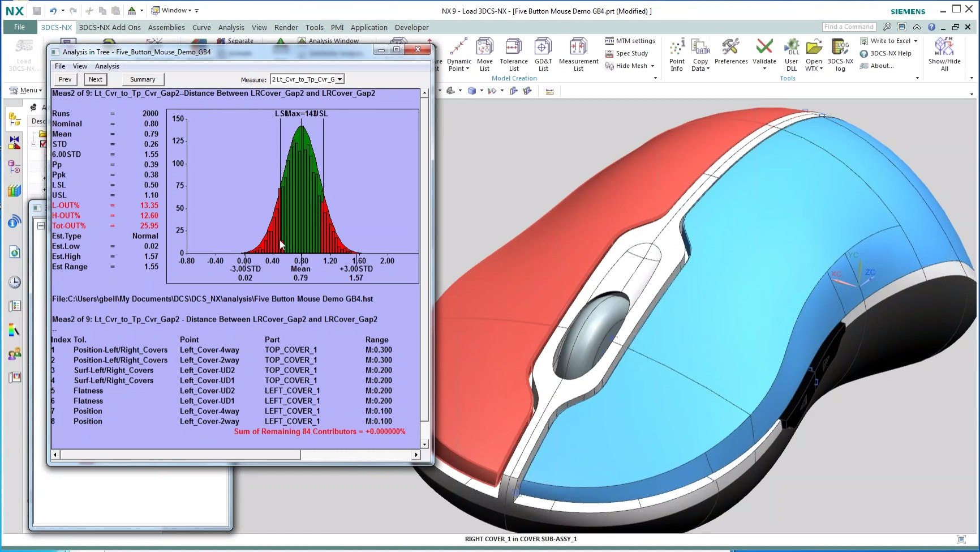Image resolution: width=980 pixels, height=552 pixels.
Task: Click Write to Excel
Action: coord(889,40)
